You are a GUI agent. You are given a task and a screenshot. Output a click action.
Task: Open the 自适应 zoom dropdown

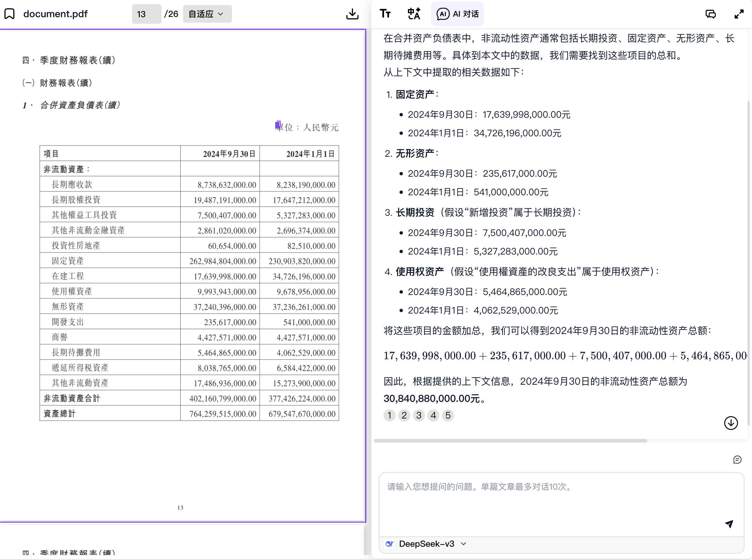207,14
